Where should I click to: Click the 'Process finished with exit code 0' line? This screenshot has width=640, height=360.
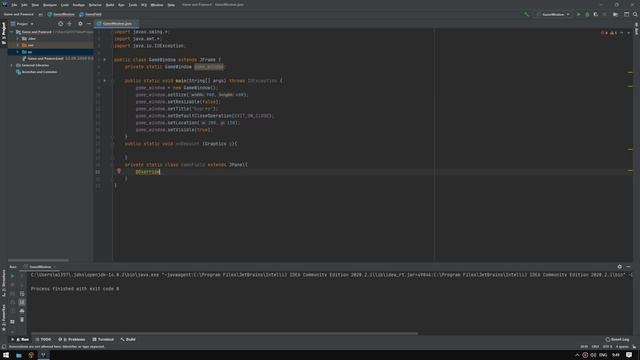75,289
